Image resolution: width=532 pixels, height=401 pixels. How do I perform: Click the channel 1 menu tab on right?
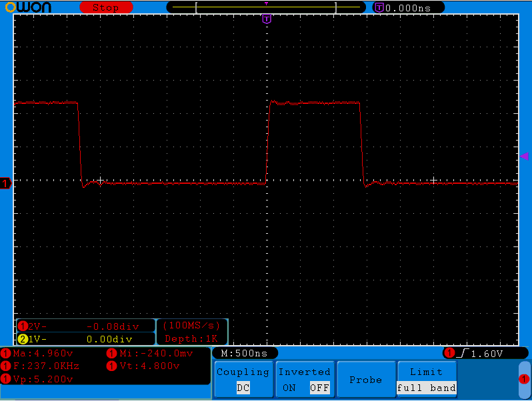525,379
